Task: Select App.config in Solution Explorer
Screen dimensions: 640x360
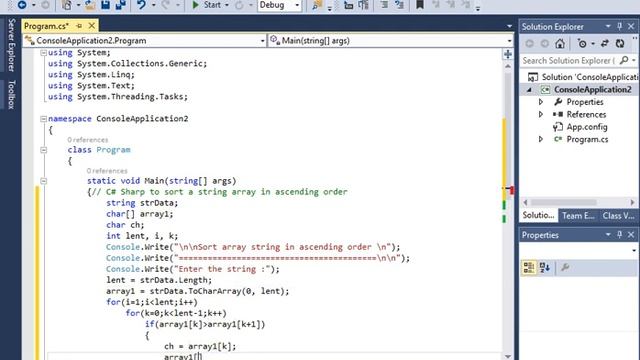Action: tap(587, 127)
